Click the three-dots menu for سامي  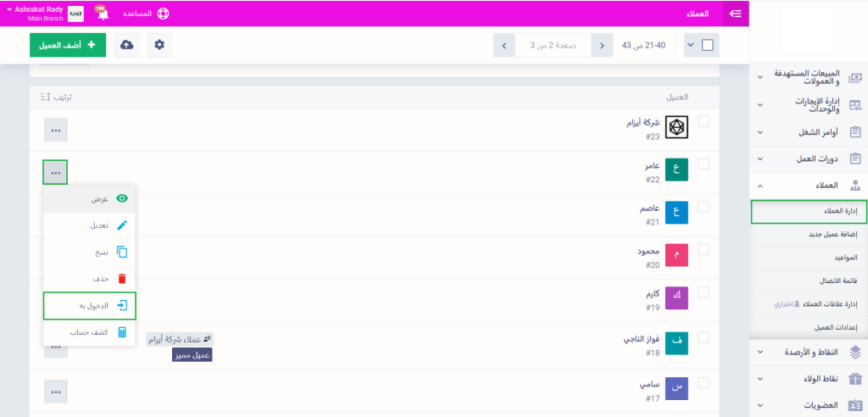[55, 391]
